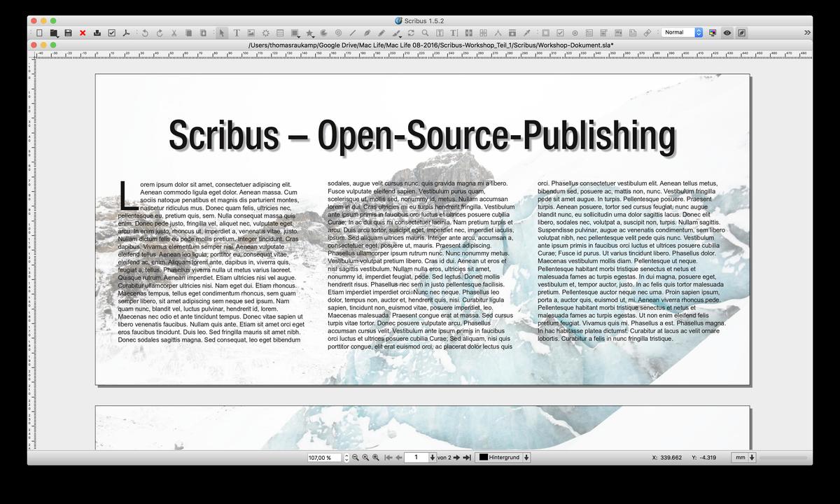Insert a PDF List Box

point(618,33)
